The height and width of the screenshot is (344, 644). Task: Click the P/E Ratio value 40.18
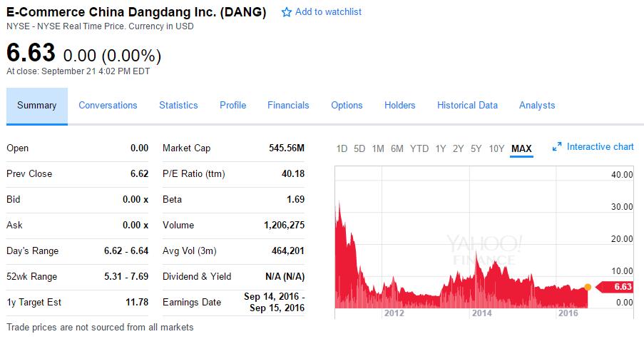tap(293, 173)
